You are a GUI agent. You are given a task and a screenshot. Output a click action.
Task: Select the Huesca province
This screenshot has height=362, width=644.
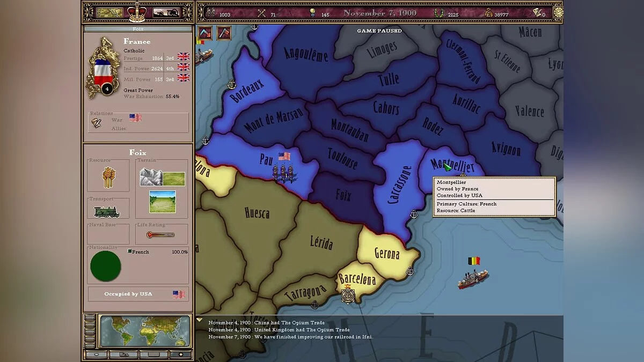tap(257, 213)
